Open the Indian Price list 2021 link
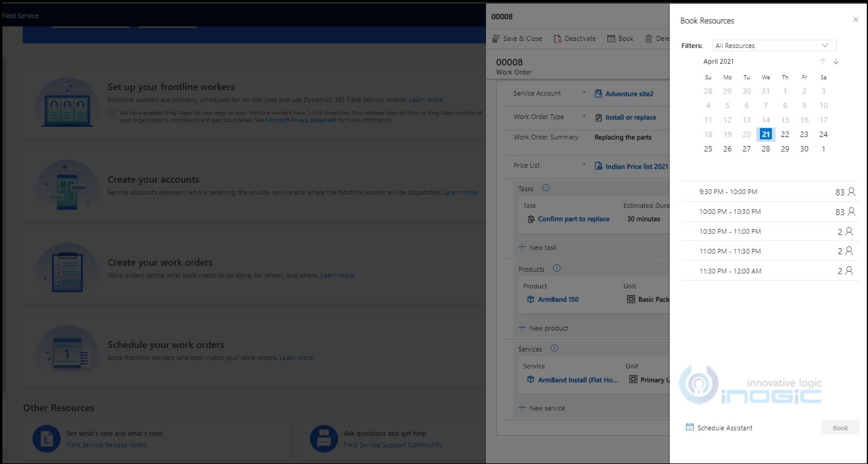The height and width of the screenshot is (464, 868). [636, 166]
